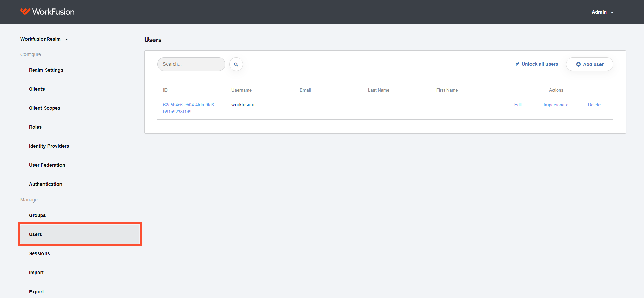Open the Admin account dropdown
Image resolution: width=644 pixels, height=298 pixels.
[603, 12]
